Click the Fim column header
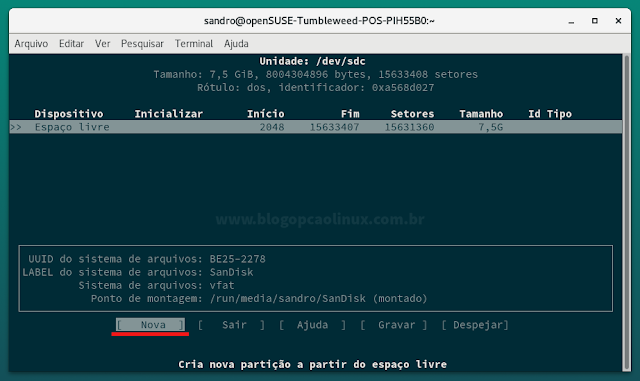The height and width of the screenshot is (381, 640). [350, 114]
